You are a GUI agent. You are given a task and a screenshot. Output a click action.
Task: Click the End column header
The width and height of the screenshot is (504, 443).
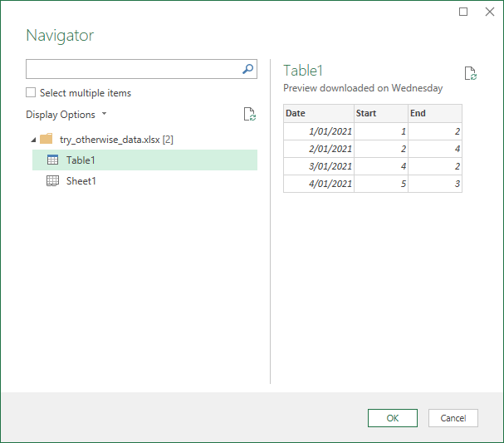pyautogui.click(x=435, y=113)
